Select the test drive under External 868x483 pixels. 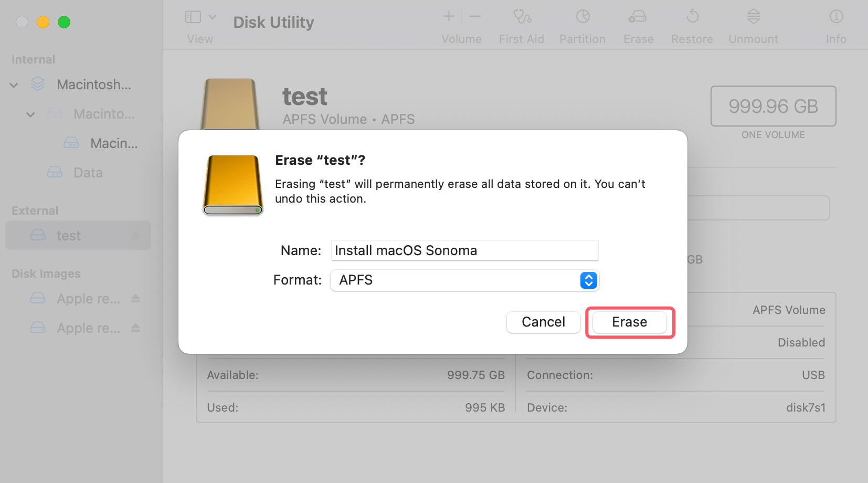tap(69, 236)
